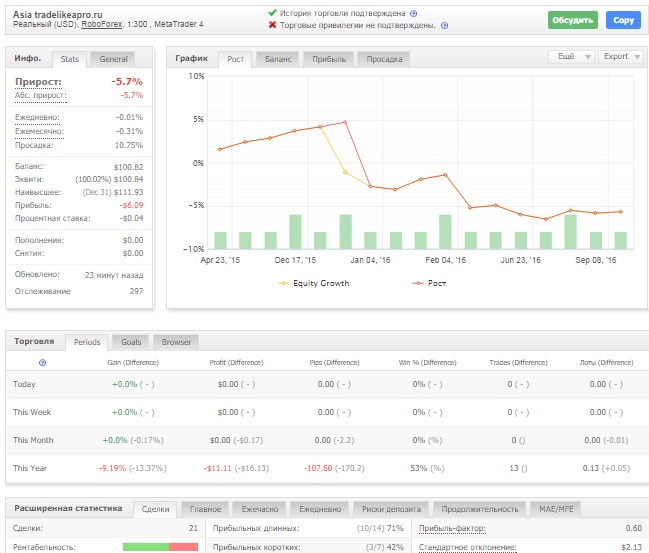
Task: Toggle Equity Growth legend series
Action: pos(313,283)
